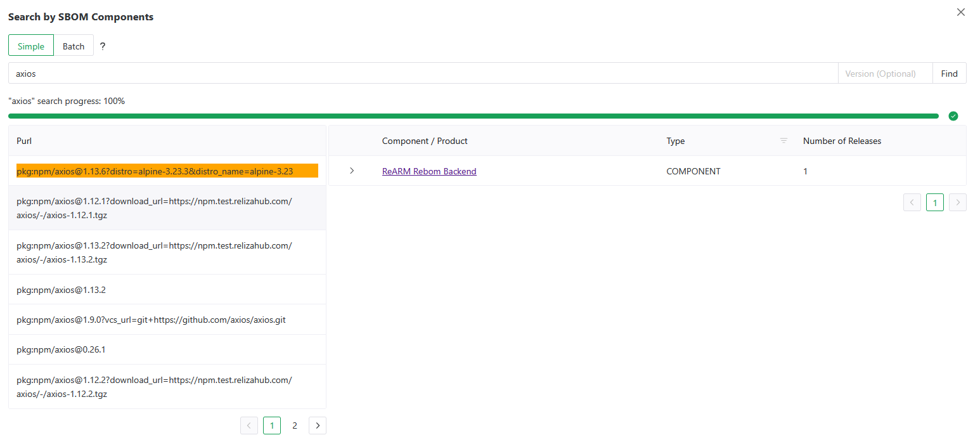The width and height of the screenshot is (980, 442).
Task: Close the Search by SBOM Components dialog
Action: pos(961,12)
